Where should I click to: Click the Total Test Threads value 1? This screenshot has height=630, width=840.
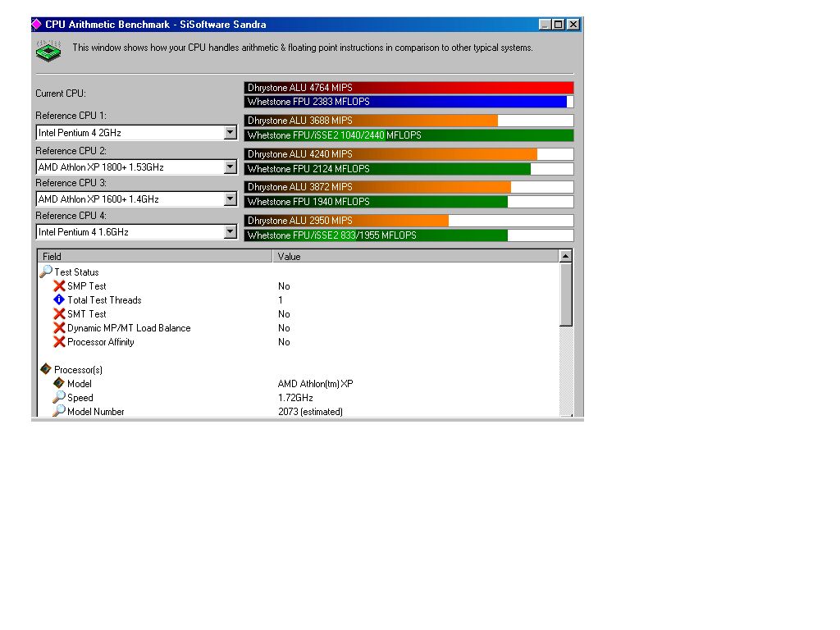tap(281, 300)
